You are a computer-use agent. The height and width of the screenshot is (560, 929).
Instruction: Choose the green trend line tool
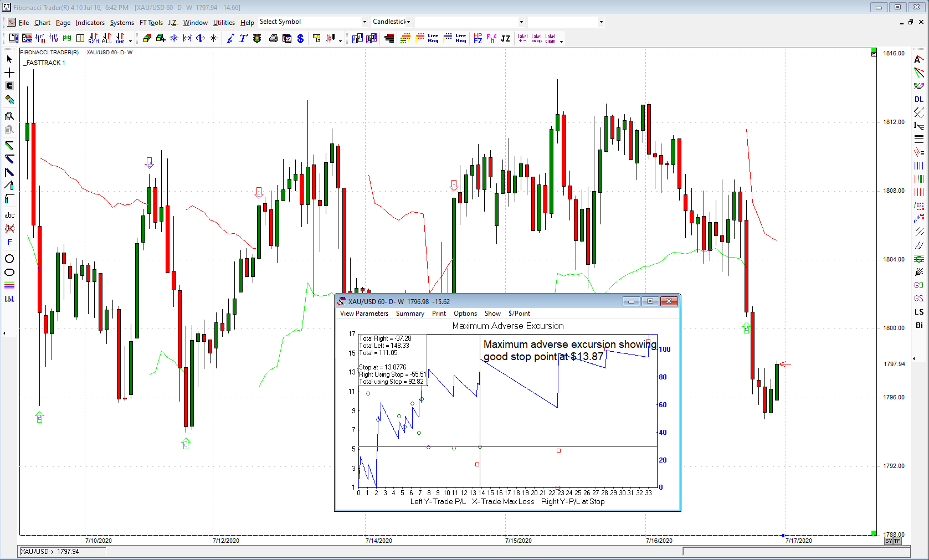9,146
